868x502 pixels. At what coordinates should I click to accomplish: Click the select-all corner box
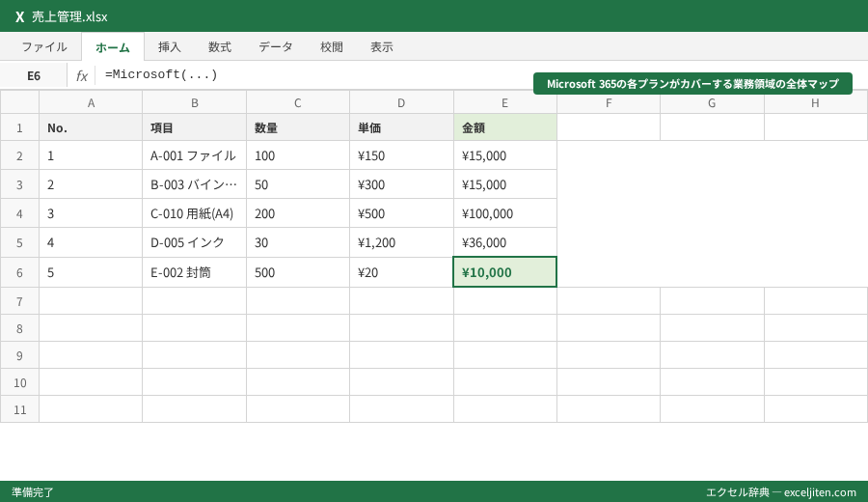19,102
